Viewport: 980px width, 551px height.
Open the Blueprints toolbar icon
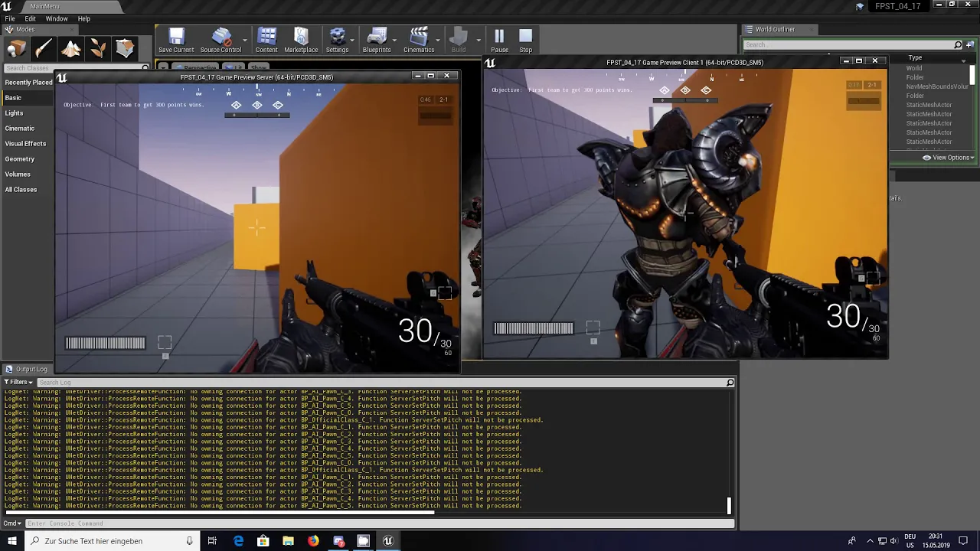[377, 40]
